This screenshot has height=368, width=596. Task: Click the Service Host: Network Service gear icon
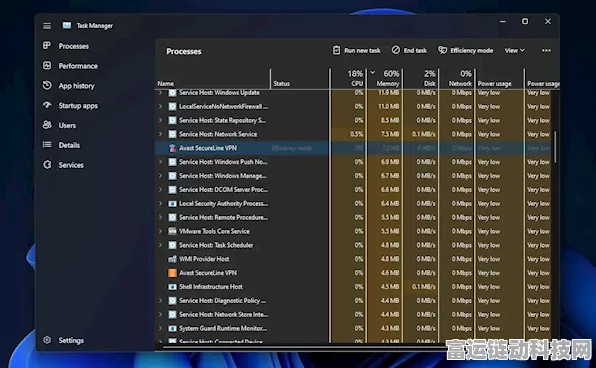point(172,134)
